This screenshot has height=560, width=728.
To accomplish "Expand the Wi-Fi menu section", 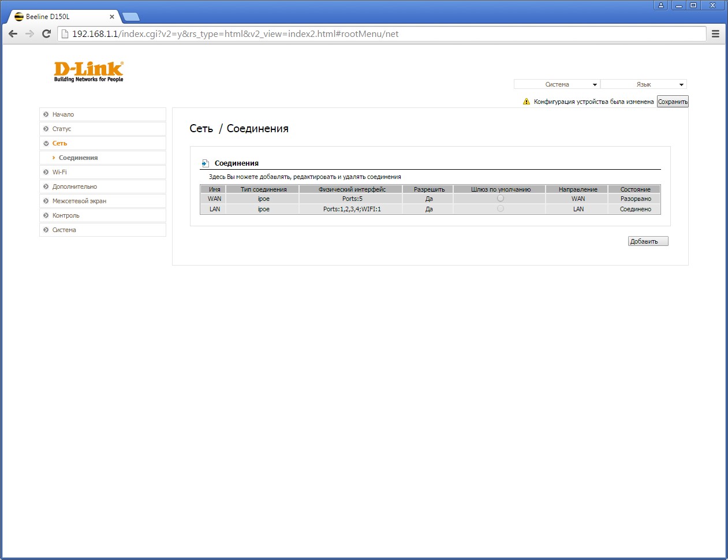I will pyautogui.click(x=59, y=172).
